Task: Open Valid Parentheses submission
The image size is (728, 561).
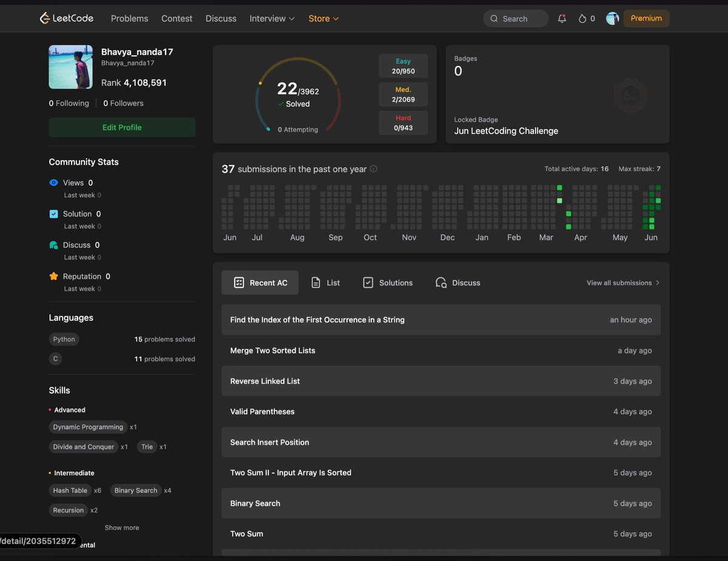Action: (x=441, y=411)
